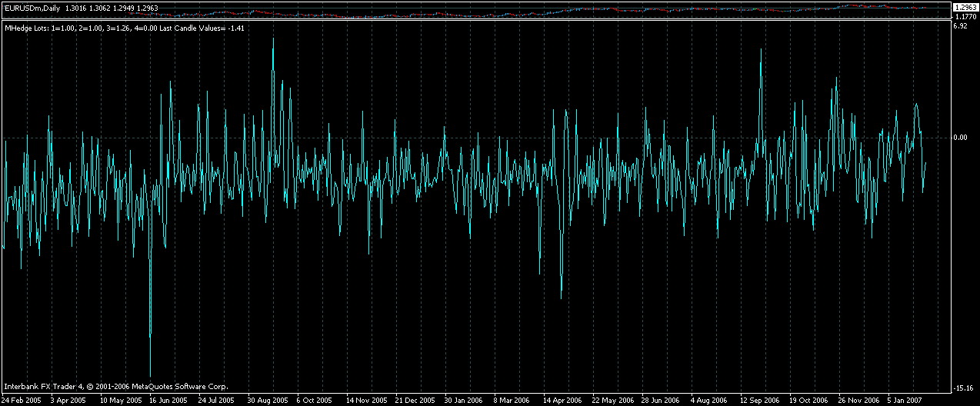
Task: Click the 0.00 level scale label
Action: coord(962,138)
